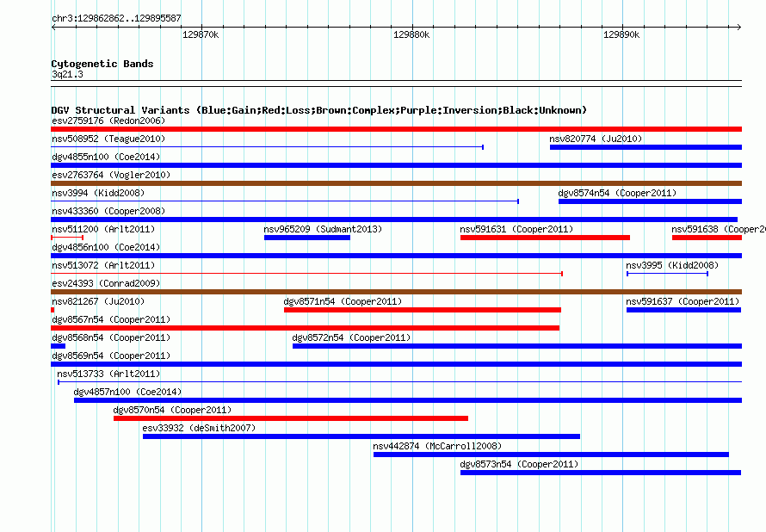Select the short blue dgv8568n54 bar
The height and width of the screenshot is (532, 766).
59,346
